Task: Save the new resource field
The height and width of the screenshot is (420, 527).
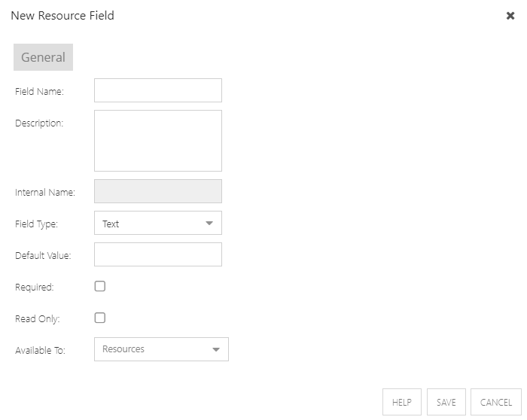Action: [446, 402]
